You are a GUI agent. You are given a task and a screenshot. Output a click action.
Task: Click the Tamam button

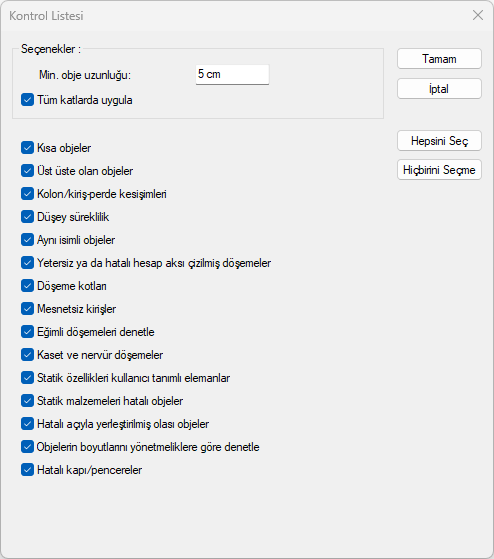(439, 59)
